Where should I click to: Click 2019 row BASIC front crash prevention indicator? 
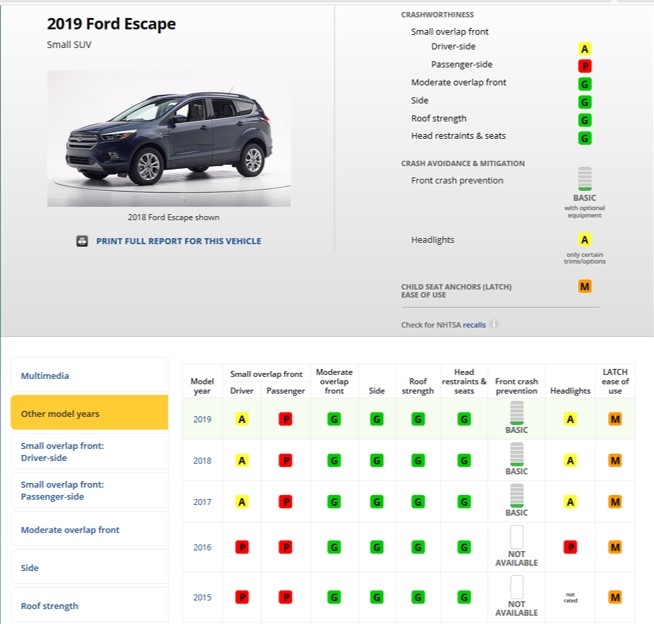[x=516, y=418]
